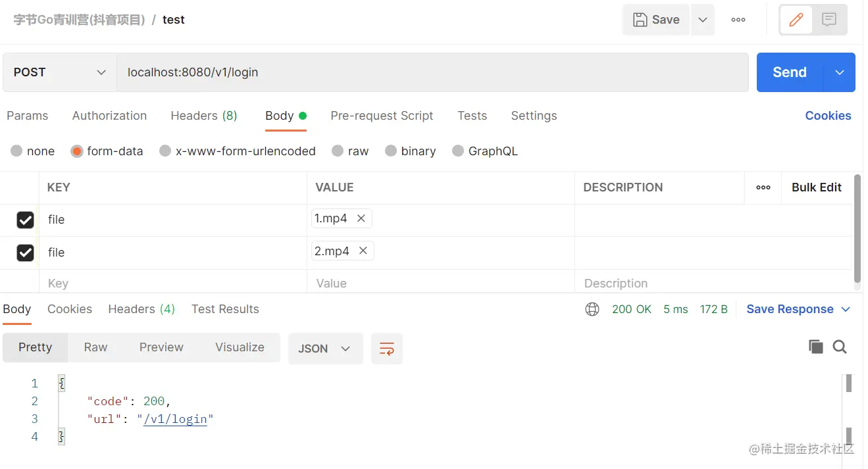Image resolution: width=868 pixels, height=469 pixels.
Task: Open the Test Results tab
Action: coord(225,309)
